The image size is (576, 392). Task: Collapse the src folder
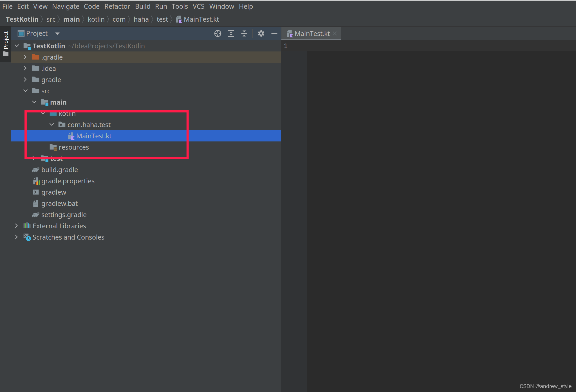tap(25, 91)
